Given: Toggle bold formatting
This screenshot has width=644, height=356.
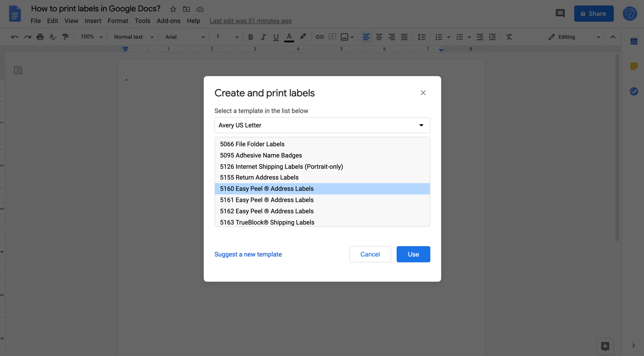Looking at the screenshot, I should click(x=250, y=37).
